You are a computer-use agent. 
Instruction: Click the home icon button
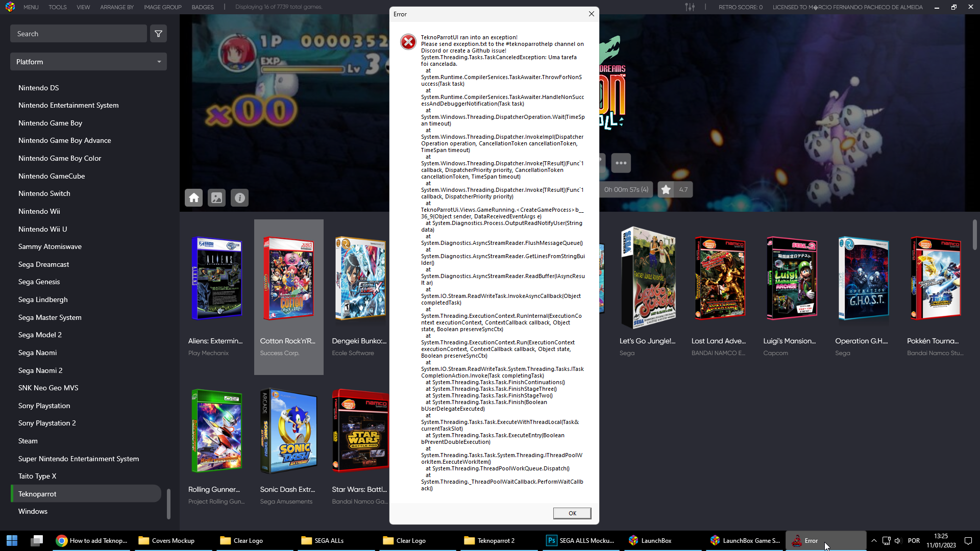(x=193, y=198)
